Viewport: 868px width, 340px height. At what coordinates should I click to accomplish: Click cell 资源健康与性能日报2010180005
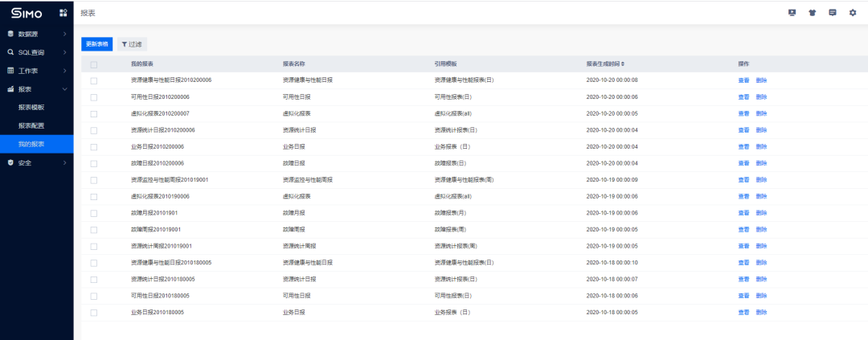click(171, 263)
